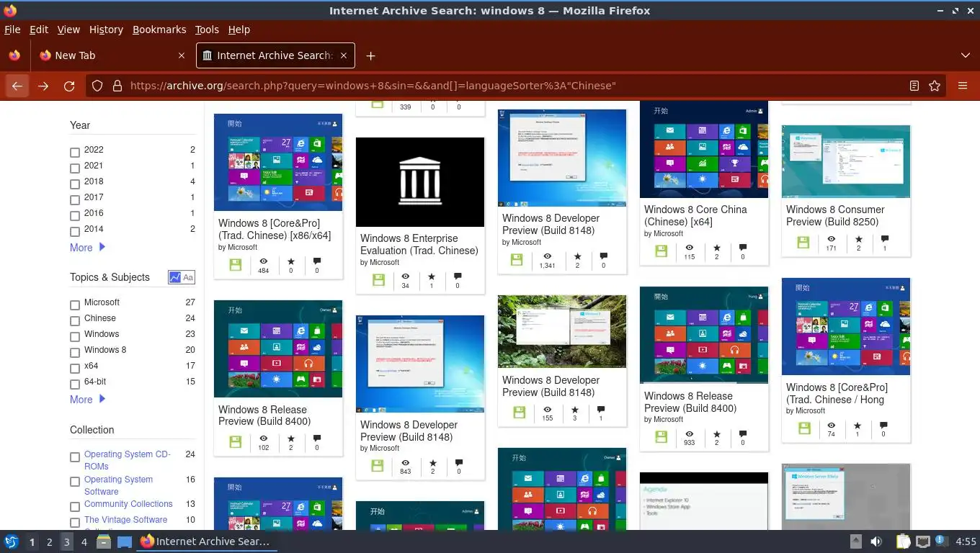Click software icon under Windows 8 [Core&Pro] x86/x64
Screen dimensions: 980x553
tap(235, 265)
